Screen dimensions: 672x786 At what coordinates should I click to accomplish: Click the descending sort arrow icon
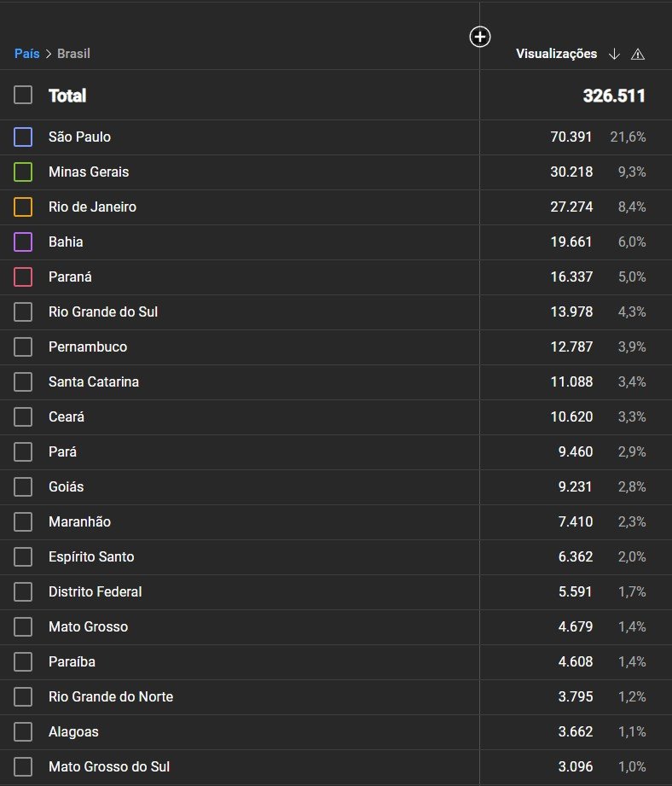pos(614,54)
